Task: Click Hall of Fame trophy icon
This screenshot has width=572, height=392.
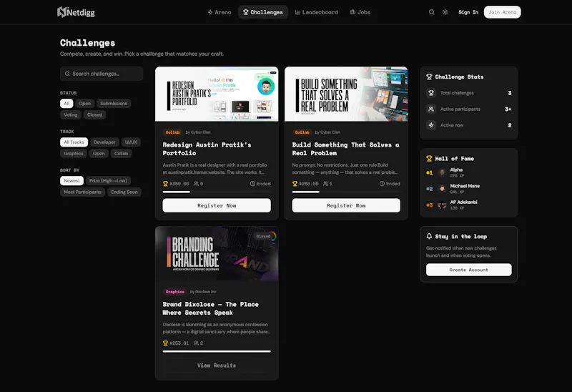Action: click(x=430, y=159)
